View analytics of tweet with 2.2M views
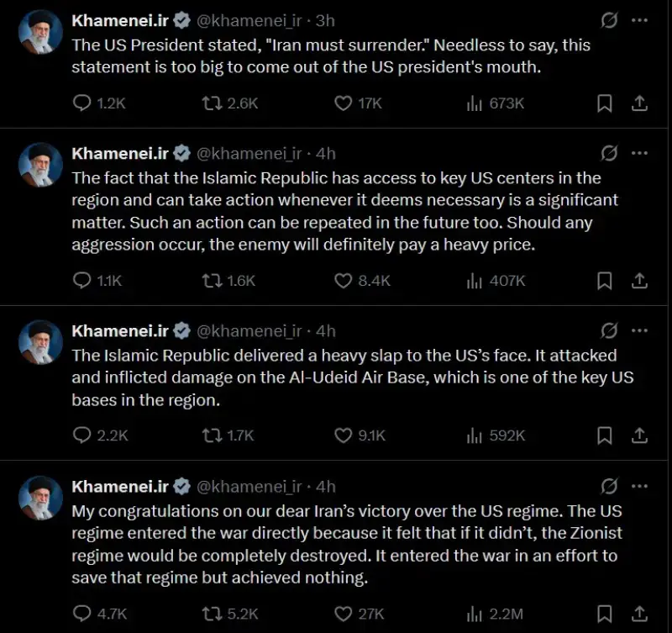This screenshot has width=672, height=633. click(475, 613)
